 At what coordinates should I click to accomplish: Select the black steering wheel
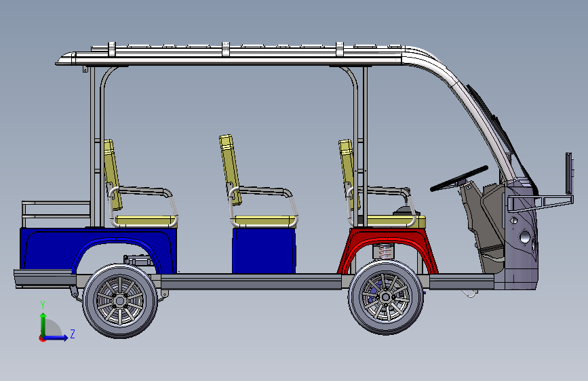coord(459,178)
